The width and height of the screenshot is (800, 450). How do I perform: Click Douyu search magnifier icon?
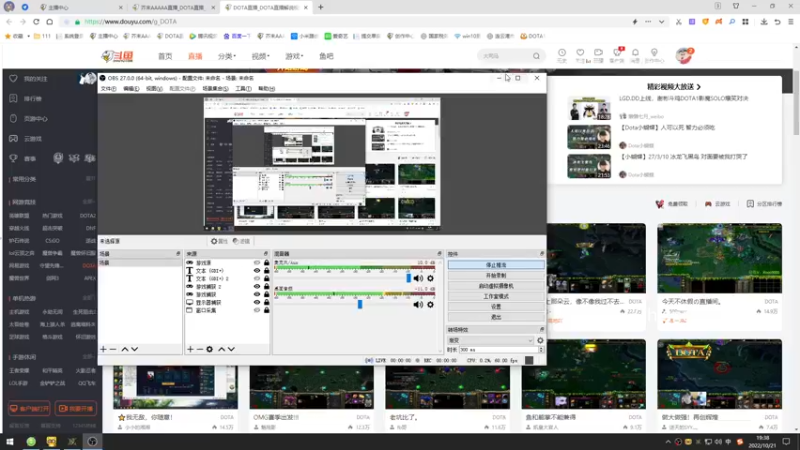coord(536,56)
